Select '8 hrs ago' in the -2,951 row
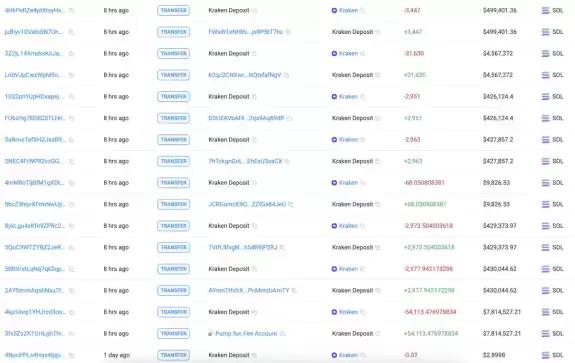Viewport: 575px width, 363px height. tap(116, 97)
